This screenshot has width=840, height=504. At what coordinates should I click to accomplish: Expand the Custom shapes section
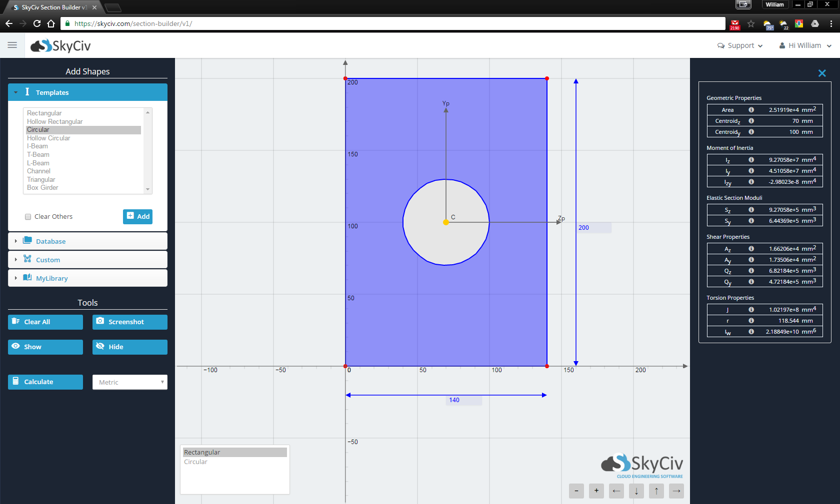[87, 260]
